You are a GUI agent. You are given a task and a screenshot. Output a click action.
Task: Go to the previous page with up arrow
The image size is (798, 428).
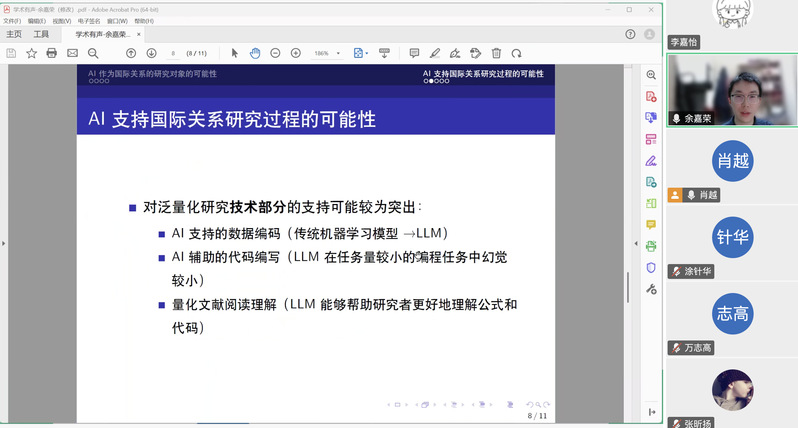click(131, 53)
